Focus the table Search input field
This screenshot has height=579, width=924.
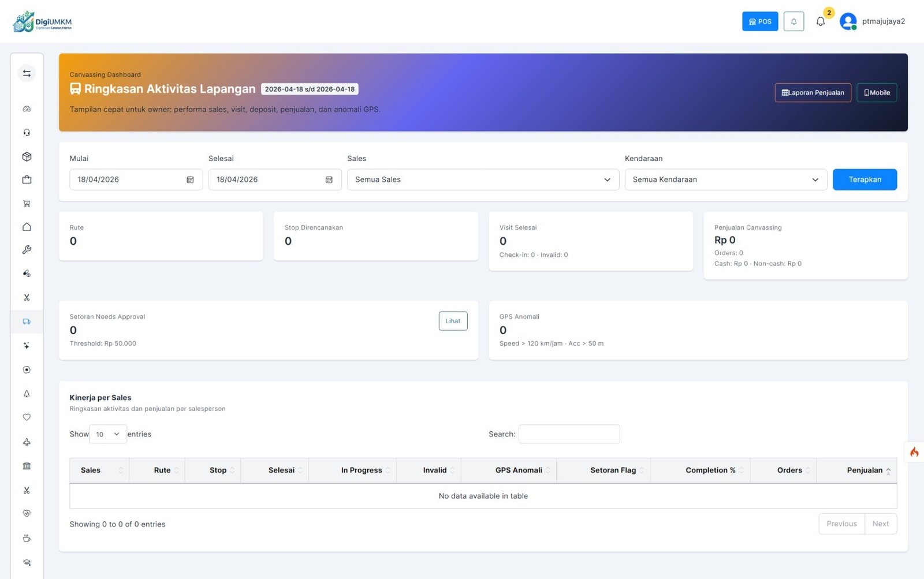pos(569,434)
